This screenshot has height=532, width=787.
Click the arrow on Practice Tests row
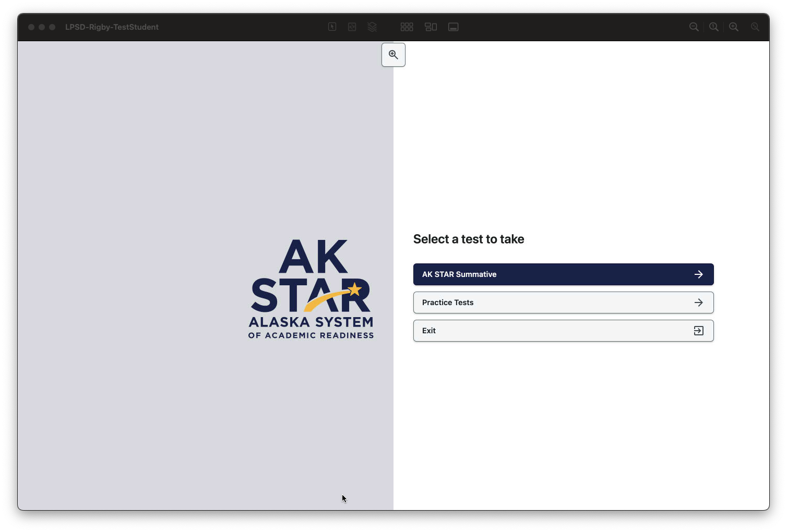[x=698, y=303]
